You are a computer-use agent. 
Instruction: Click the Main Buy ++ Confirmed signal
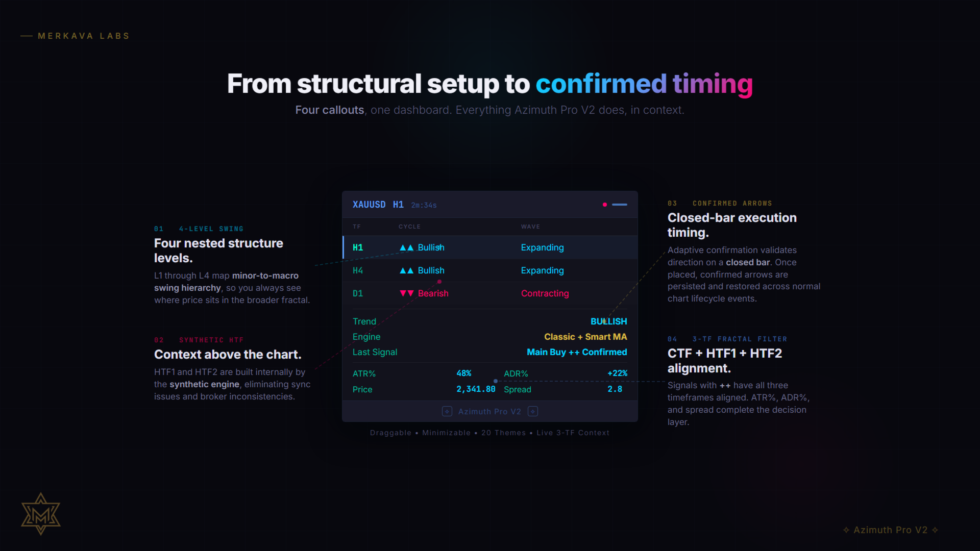[577, 352]
